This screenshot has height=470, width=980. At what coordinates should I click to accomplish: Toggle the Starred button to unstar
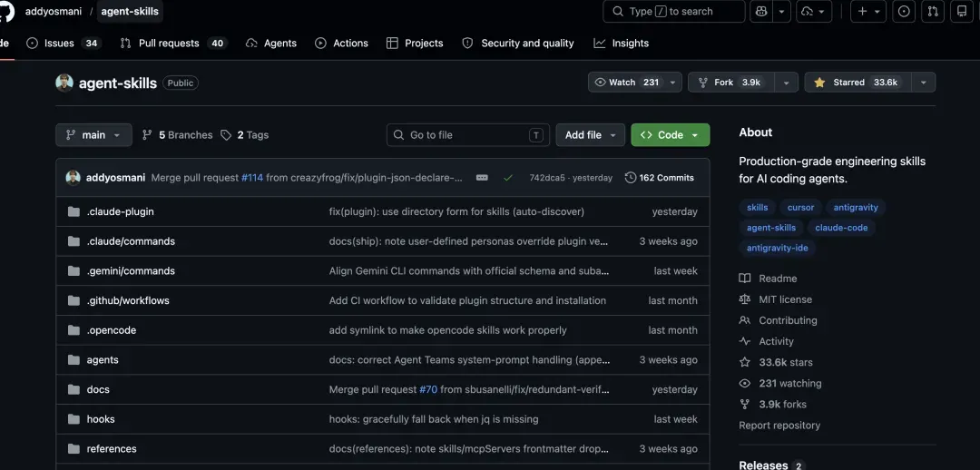858,83
